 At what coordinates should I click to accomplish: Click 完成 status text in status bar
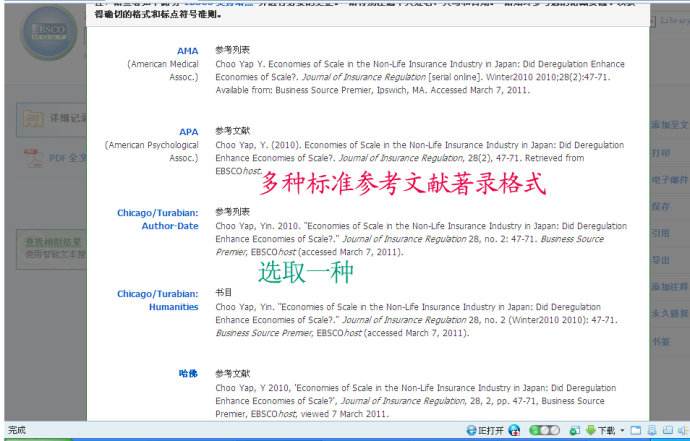[17, 430]
